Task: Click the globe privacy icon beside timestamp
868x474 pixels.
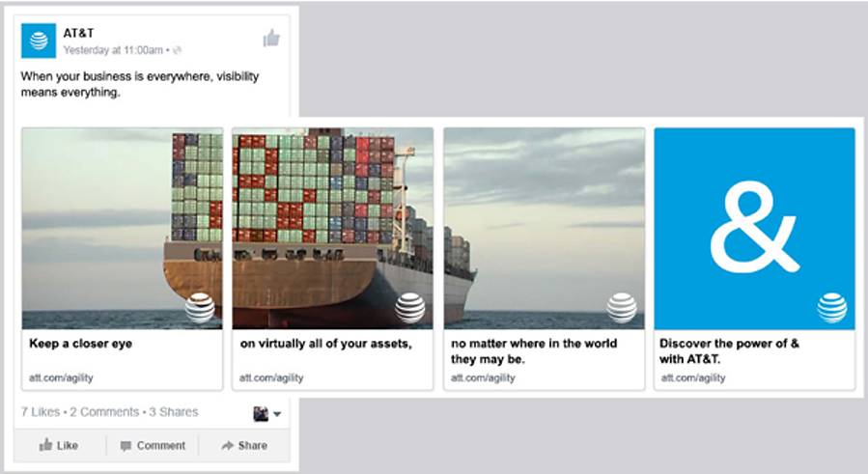Action: pyautogui.click(x=177, y=50)
